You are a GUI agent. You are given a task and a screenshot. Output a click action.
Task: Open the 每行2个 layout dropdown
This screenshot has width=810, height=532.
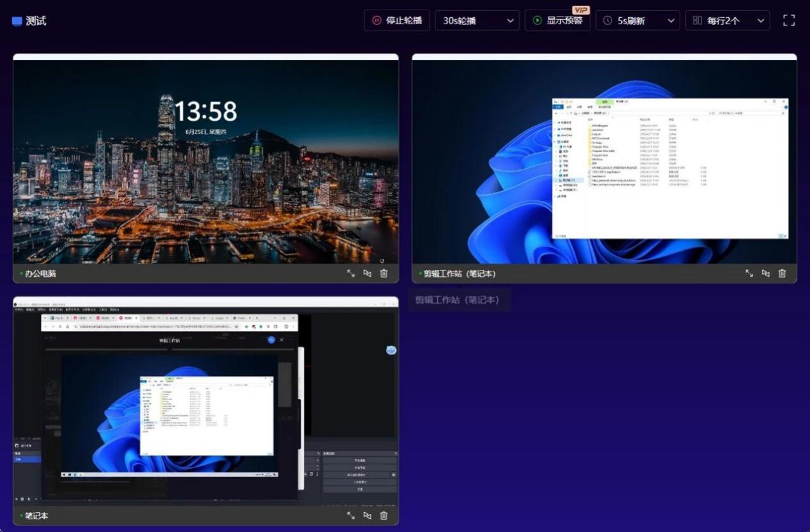[x=728, y=20]
